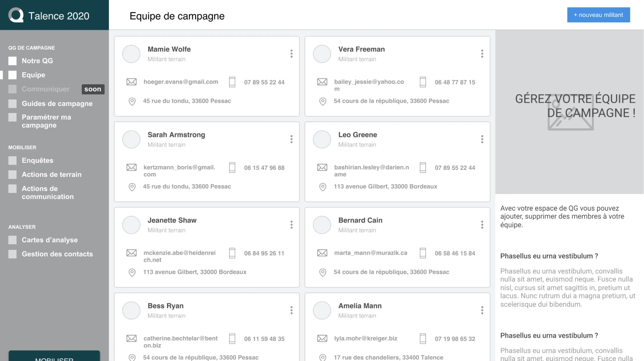Open the options menu on Bess Ryan's card
The height and width of the screenshot is (361, 644).
(292, 310)
